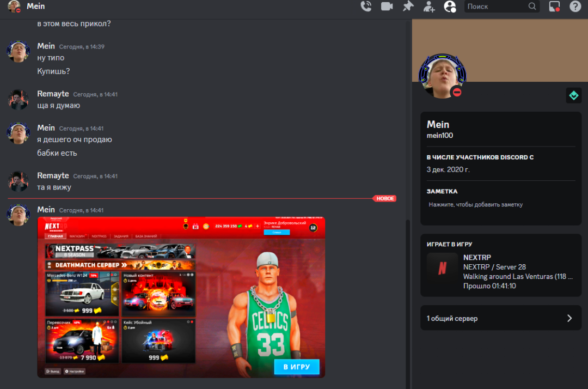Click username Remayte on 'ща я думаю'
588x389 pixels.
[53, 94]
